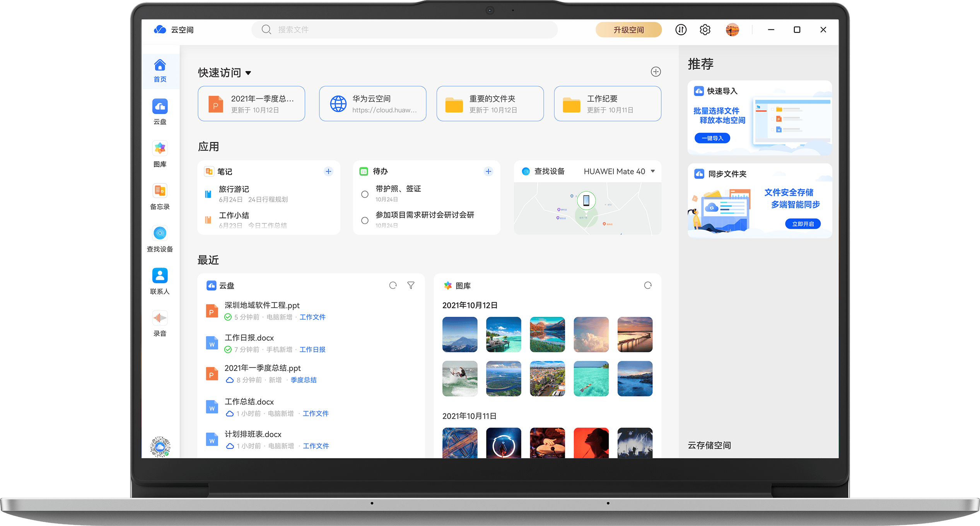Open the HUAWEI Mate 40 device dropdown
Viewport: 980px width, 526px height.
tap(652, 171)
